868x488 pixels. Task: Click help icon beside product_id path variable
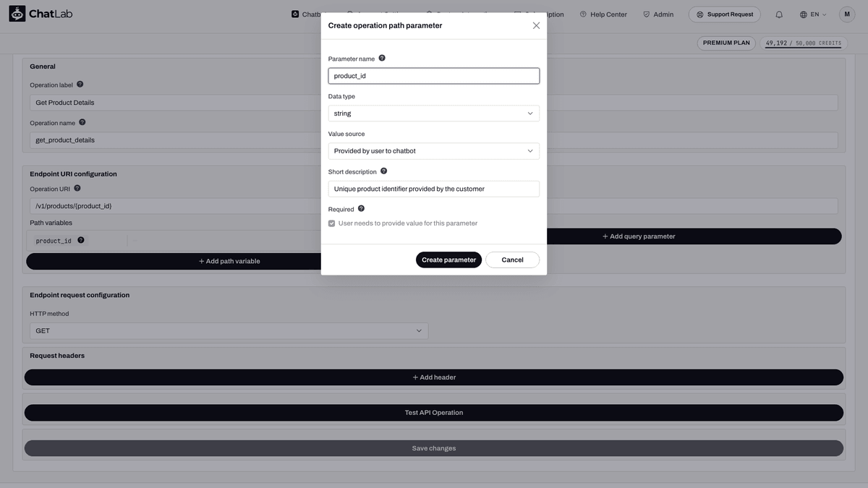click(81, 240)
